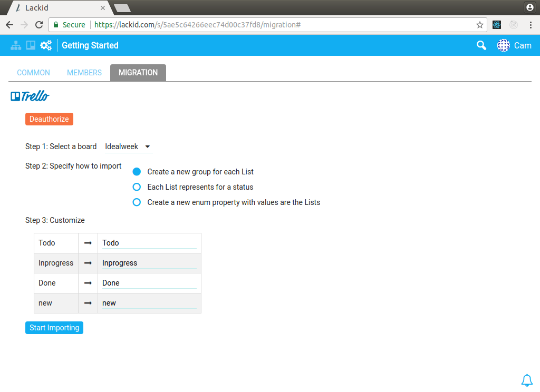Open the React DevTools extension icon
This screenshot has height=392, width=540.
(x=497, y=25)
